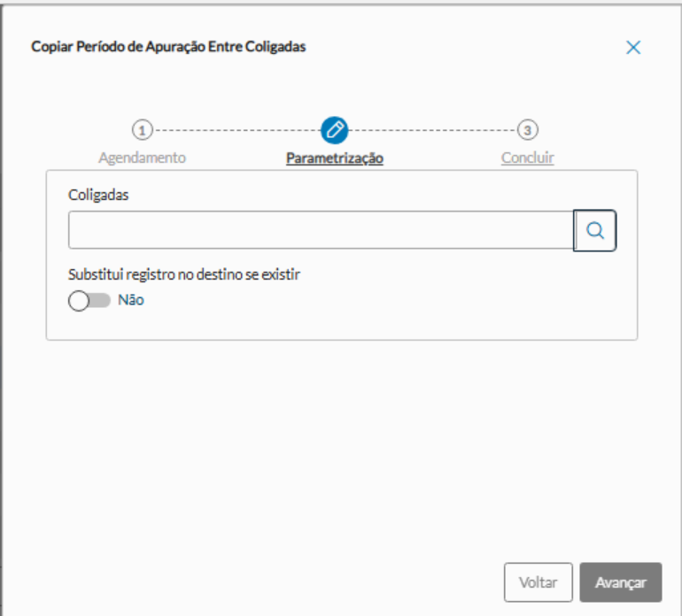Image resolution: width=682 pixels, height=616 pixels.
Task: Focus the Coligadas text input field
Action: [x=321, y=230]
